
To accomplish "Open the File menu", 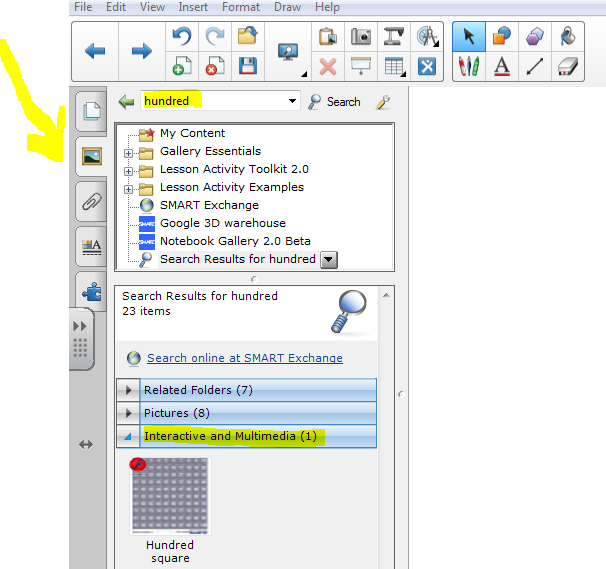I will pos(83,7).
